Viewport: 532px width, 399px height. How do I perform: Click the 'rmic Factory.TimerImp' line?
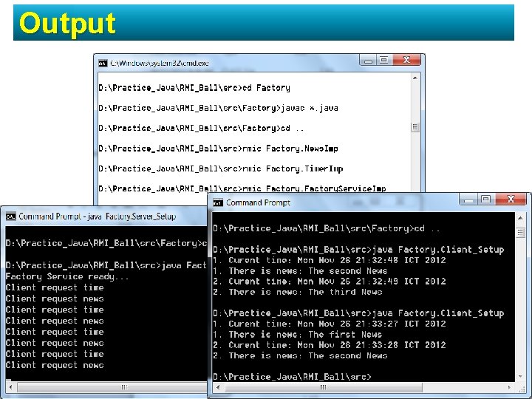220,168
